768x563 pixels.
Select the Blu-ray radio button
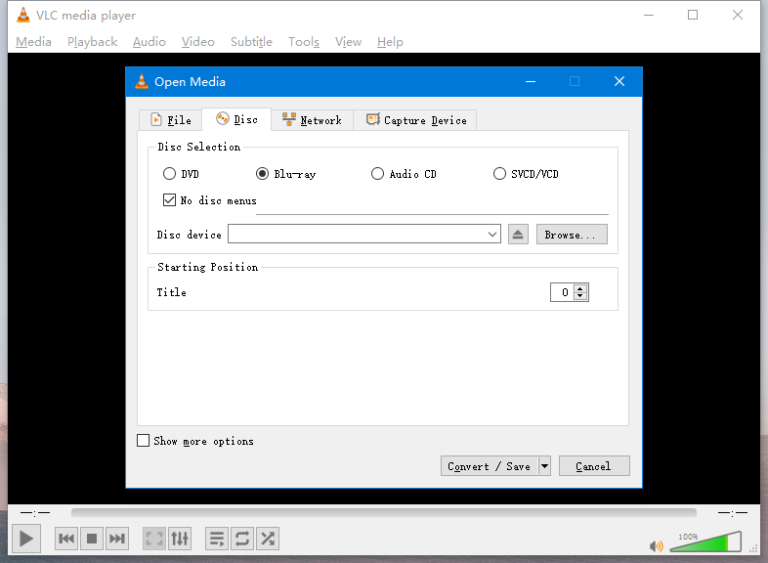263,174
